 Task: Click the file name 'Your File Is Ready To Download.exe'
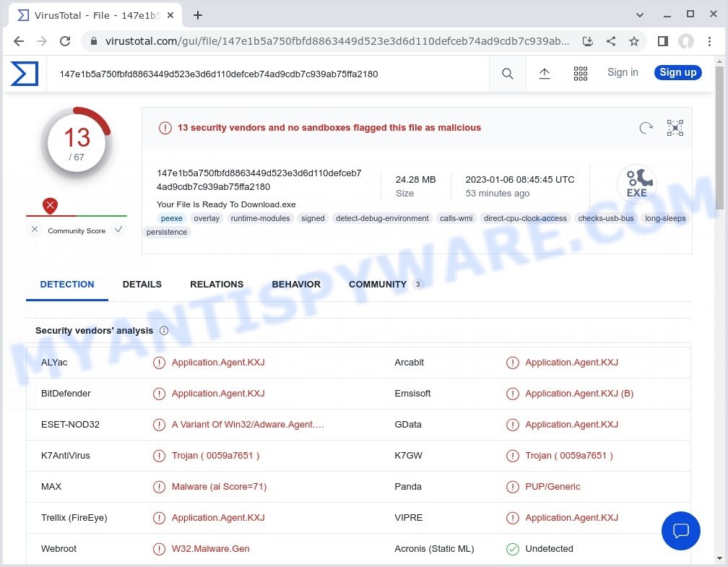point(226,204)
